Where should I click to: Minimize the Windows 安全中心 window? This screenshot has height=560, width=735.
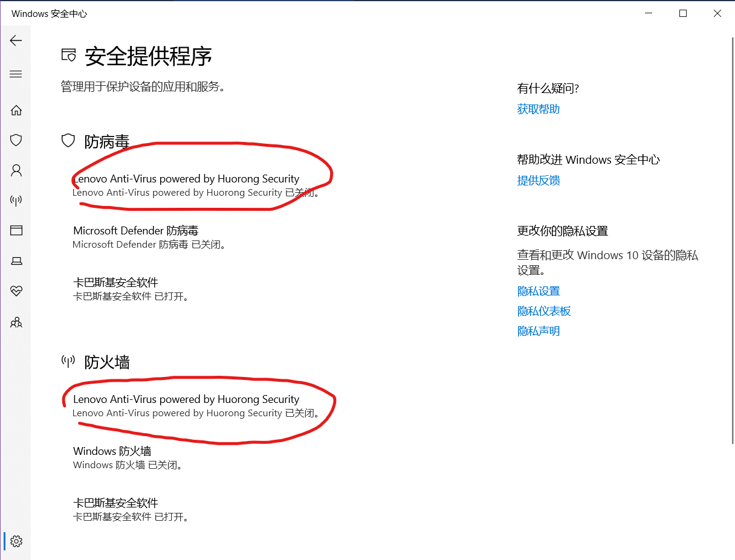(x=648, y=13)
